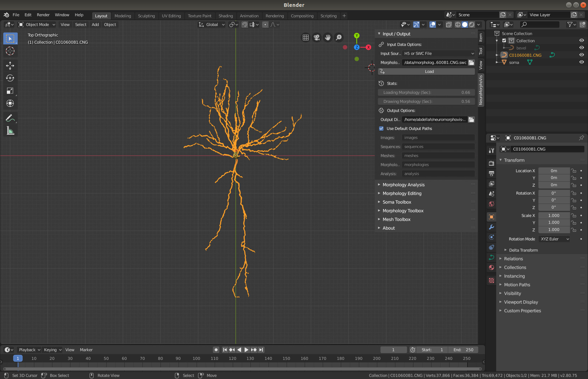Screen dimensions: 588x379
Task: Open the Render menu
Action: coord(43,15)
